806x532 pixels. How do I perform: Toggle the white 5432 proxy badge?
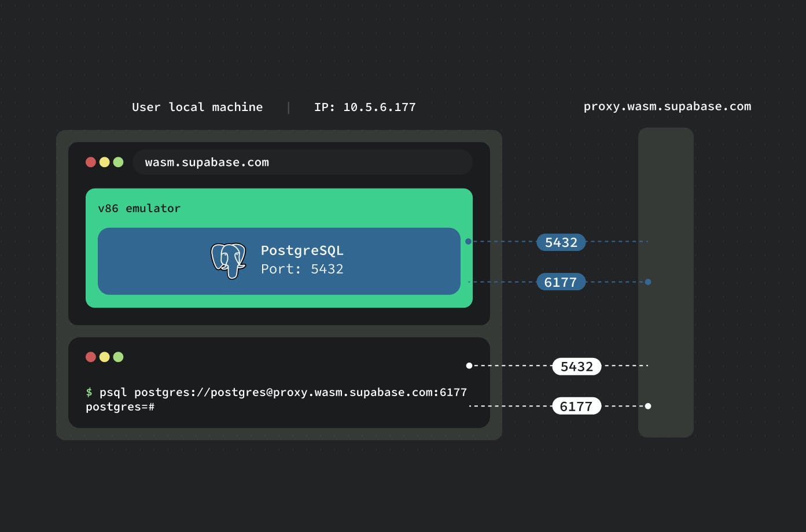coord(576,366)
